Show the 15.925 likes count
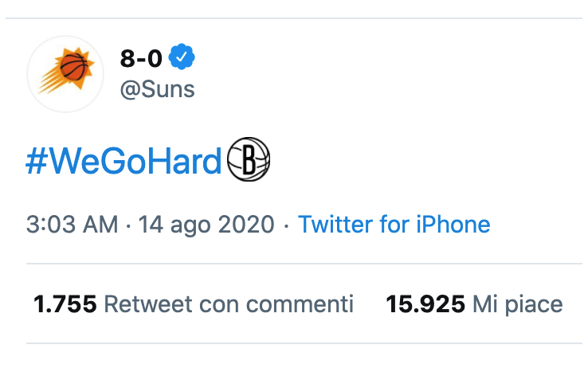588x368 pixels. (x=425, y=303)
